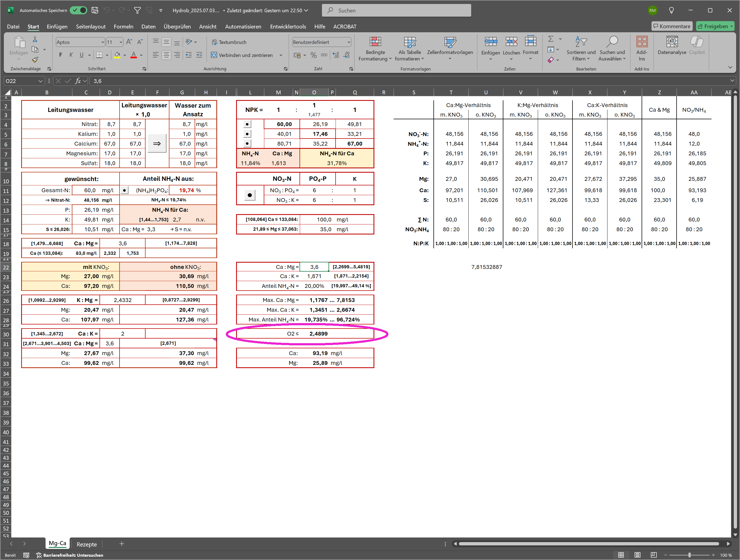
Task: Click in the Suchen search box
Action: click(x=396, y=10)
